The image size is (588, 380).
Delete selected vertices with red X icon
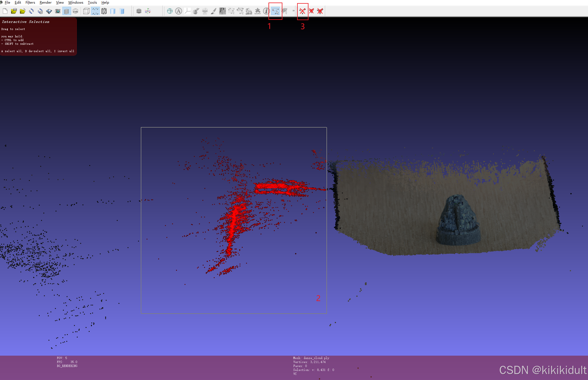pyautogui.click(x=303, y=11)
